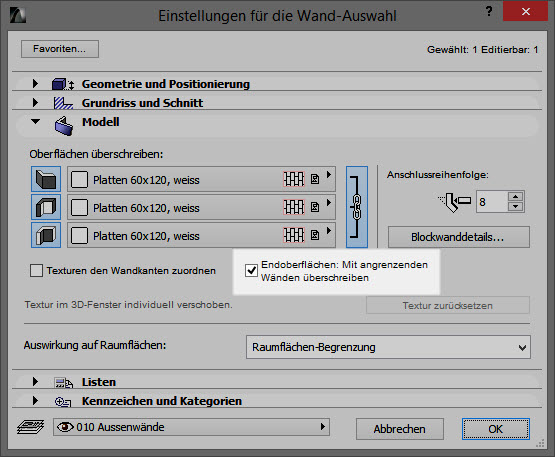Click the help question mark icon

click(x=489, y=11)
